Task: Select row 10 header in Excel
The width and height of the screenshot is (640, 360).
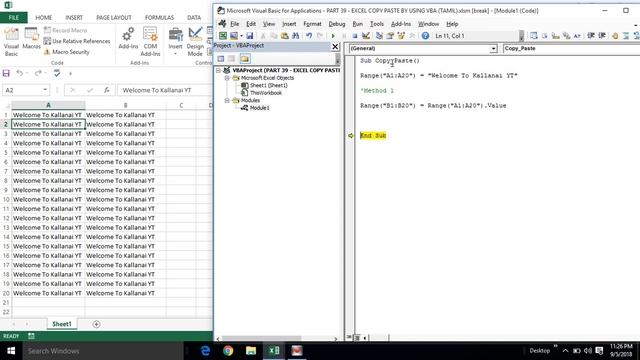Action: (6, 199)
